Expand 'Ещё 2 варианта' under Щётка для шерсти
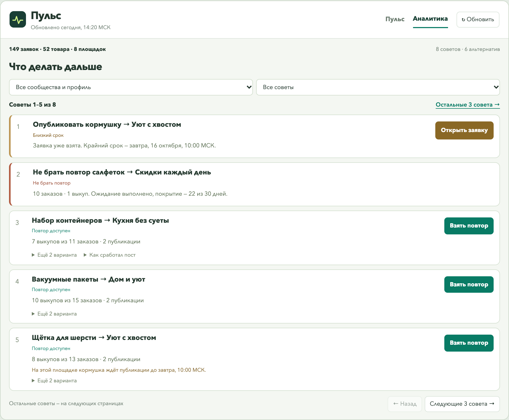This screenshot has height=420, width=509. click(54, 380)
